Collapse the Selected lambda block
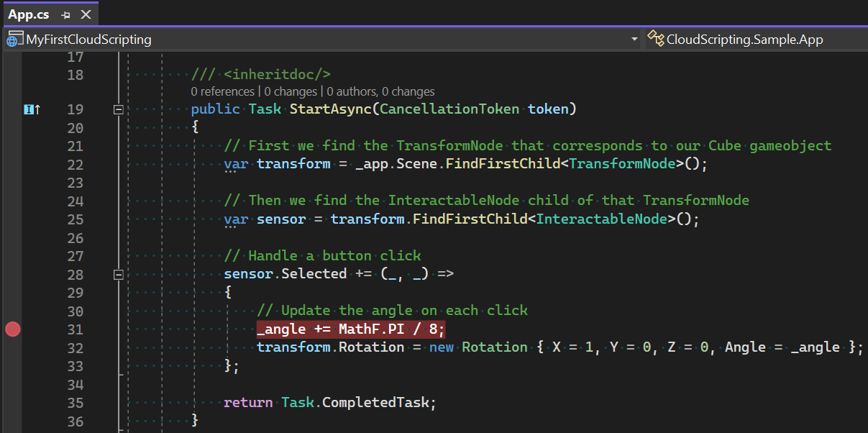This screenshot has width=868, height=433. click(118, 274)
